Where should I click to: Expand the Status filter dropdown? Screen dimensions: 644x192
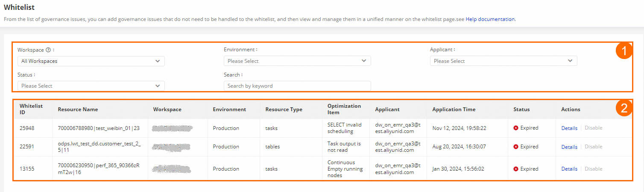tap(91, 86)
